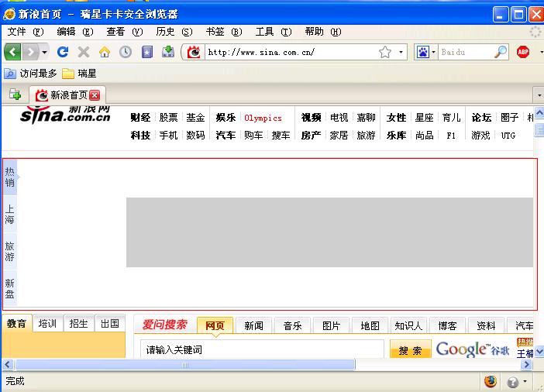Open the 手机 link
Image resolution: width=544 pixels, height=392 pixels.
point(168,136)
